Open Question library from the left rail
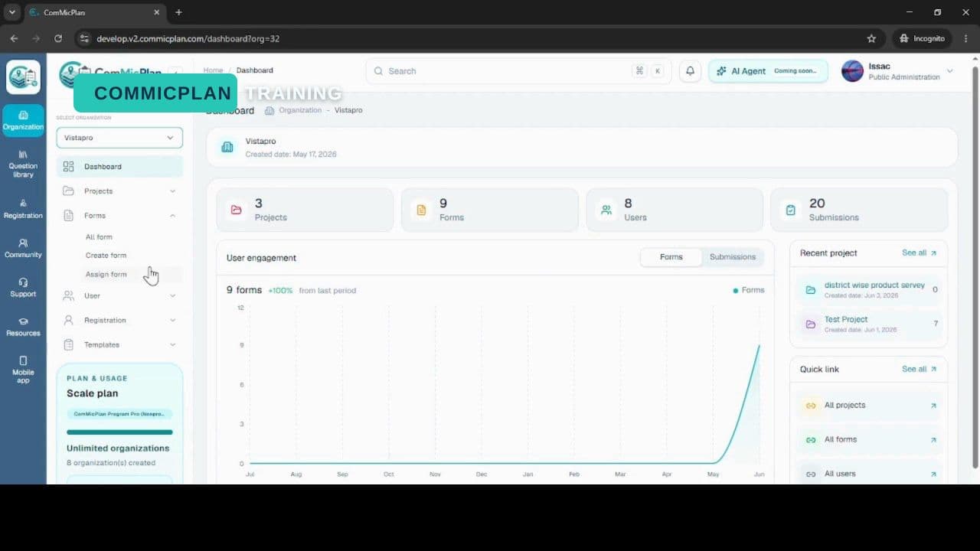980x551 pixels. coord(23,164)
